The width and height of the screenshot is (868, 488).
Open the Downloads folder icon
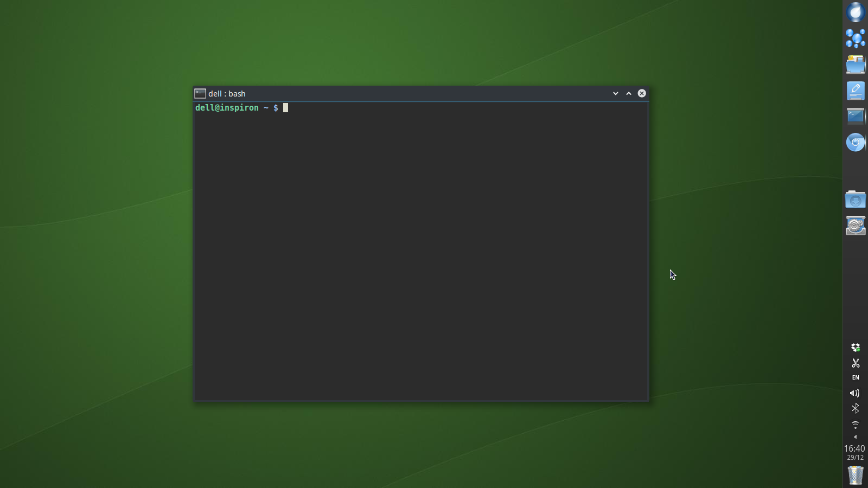point(856,200)
